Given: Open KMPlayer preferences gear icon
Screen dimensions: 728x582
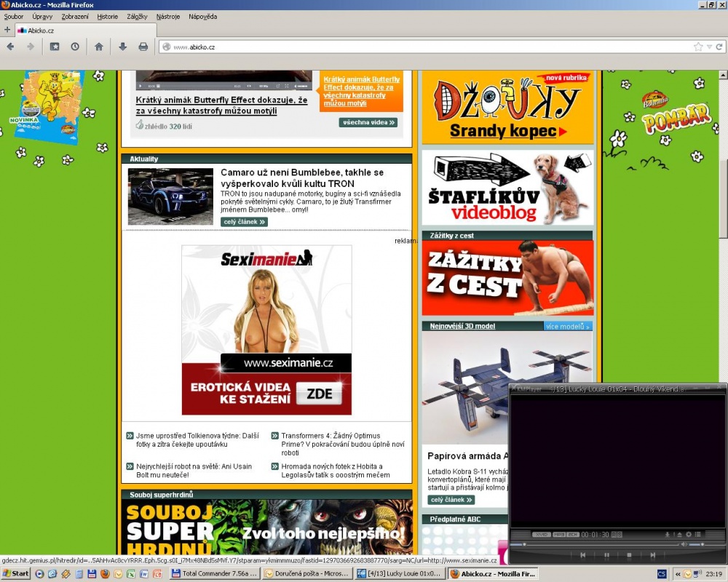Looking at the screenshot, I should point(689,535).
